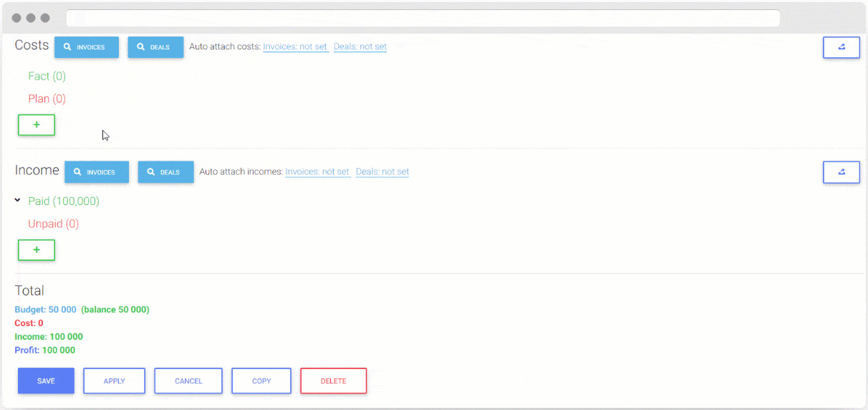The height and width of the screenshot is (410, 868).
Task: Click the '(balance 50 000)' text
Action: click(115, 310)
